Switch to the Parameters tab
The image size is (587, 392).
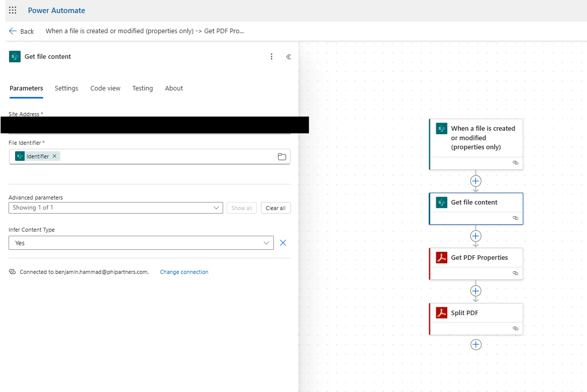click(26, 88)
